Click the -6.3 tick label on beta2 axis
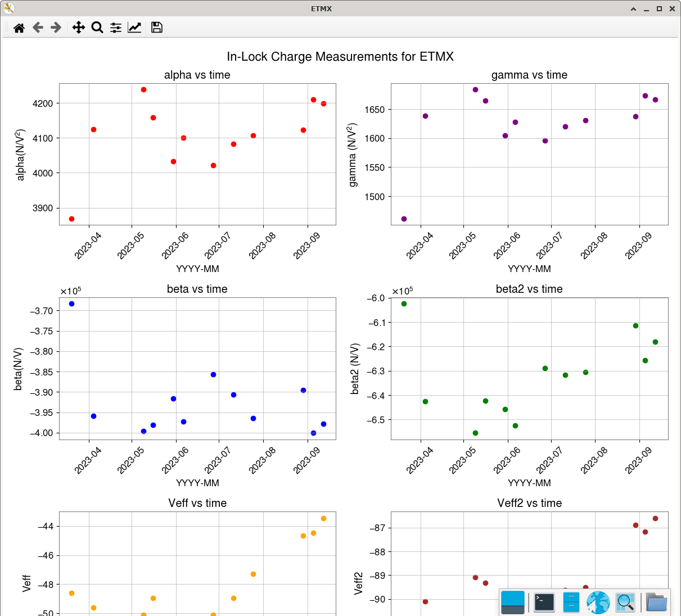 pos(376,371)
